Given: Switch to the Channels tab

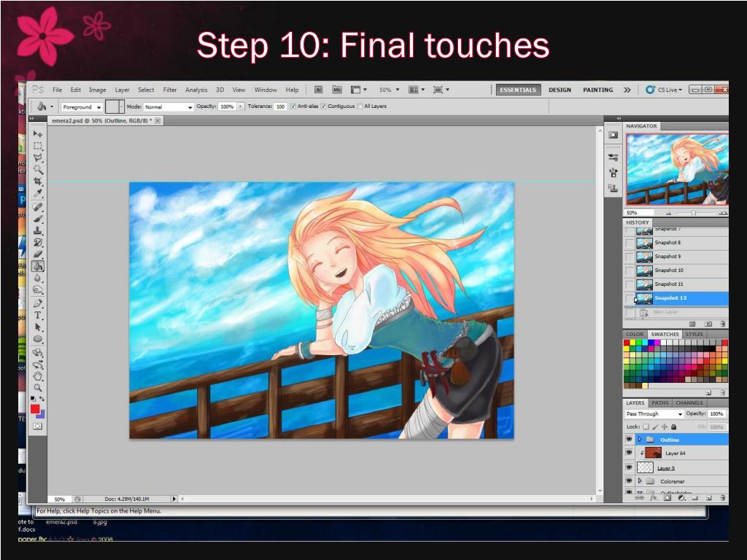Looking at the screenshot, I should [x=689, y=402].
